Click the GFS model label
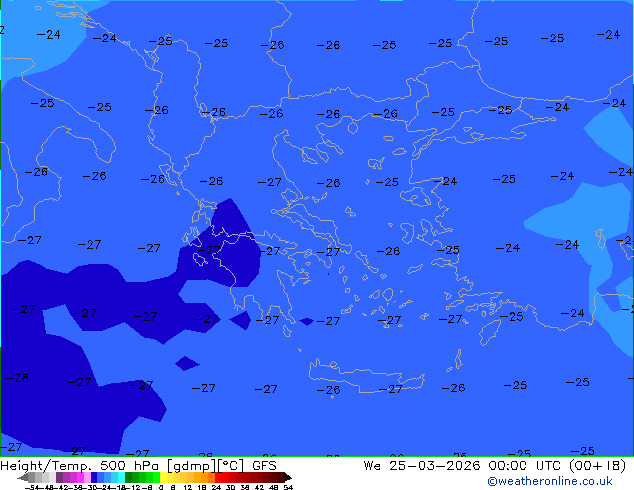Screen dimensions: 634x490 click(x=264, y=466)
